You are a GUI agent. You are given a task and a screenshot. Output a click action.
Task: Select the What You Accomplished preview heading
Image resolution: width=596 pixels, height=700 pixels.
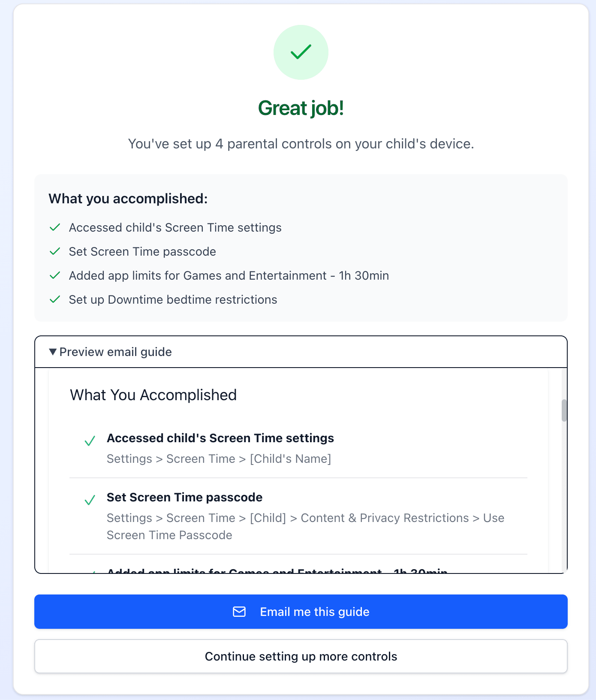(153, 395)
